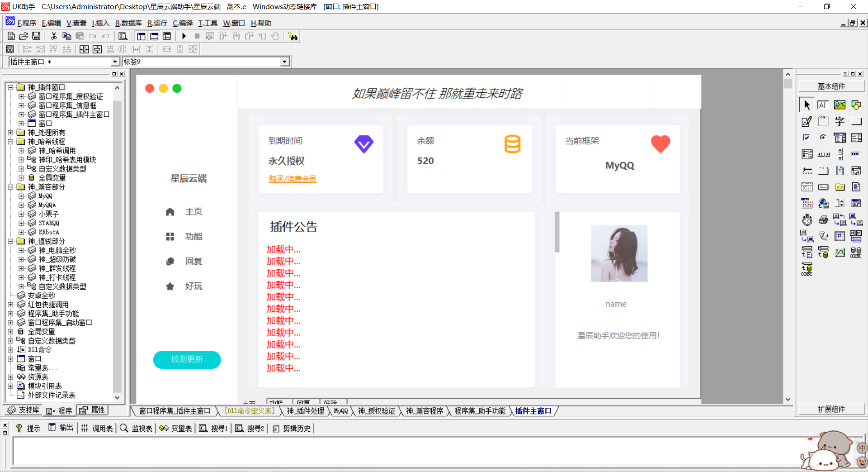Switch to the 神_授权验证 tab
The height and width of the screenshot is (472, 868).
coord(377,411)
